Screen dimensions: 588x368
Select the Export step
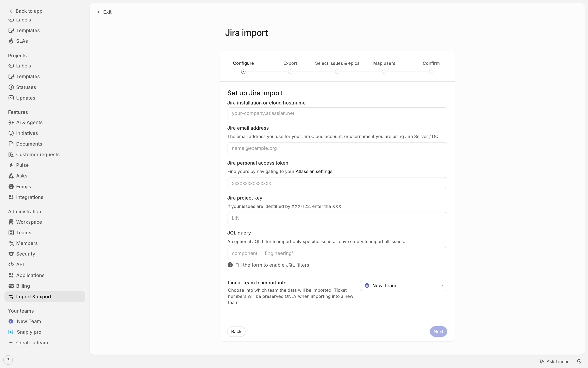[290, 67]
